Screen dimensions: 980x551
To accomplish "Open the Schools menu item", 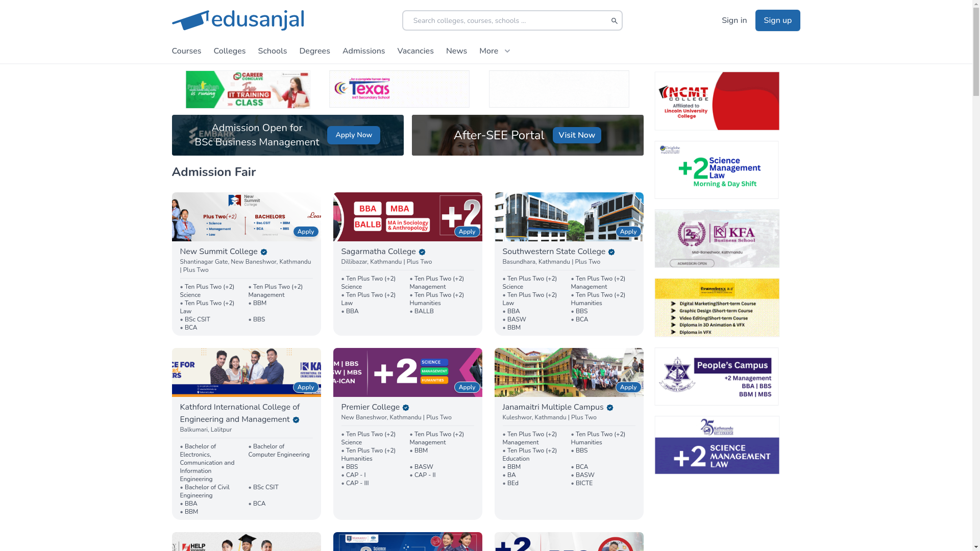I will tap(272, 51).
